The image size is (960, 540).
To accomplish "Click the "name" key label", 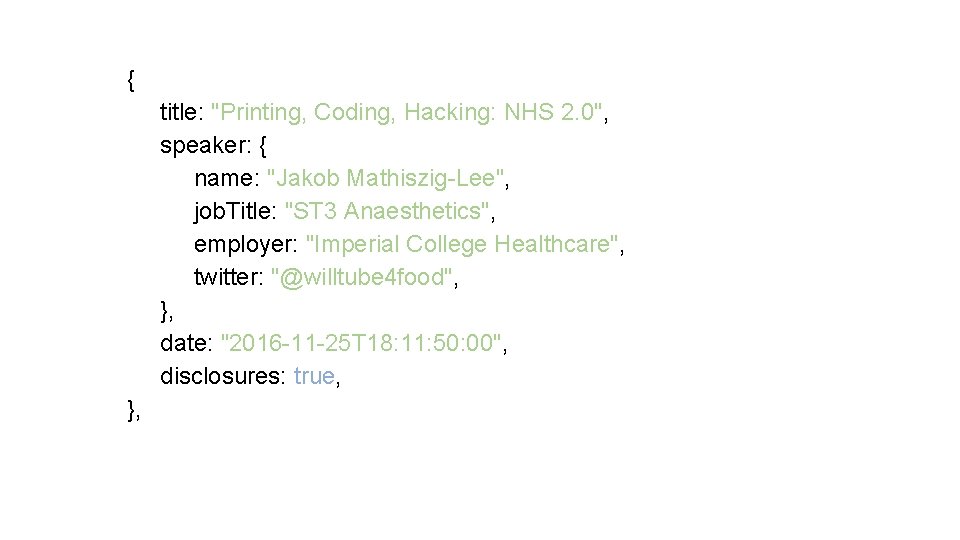I will click(223, 178).
